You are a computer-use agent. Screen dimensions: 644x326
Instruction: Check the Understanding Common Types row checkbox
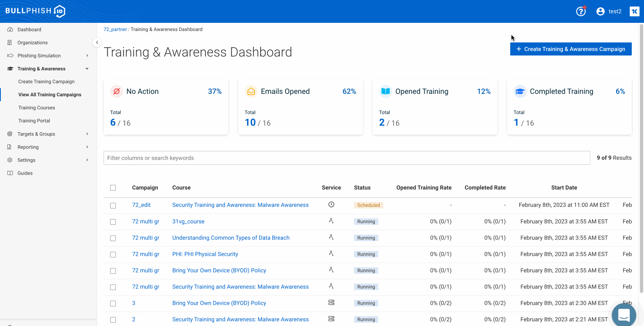(113, 238)
